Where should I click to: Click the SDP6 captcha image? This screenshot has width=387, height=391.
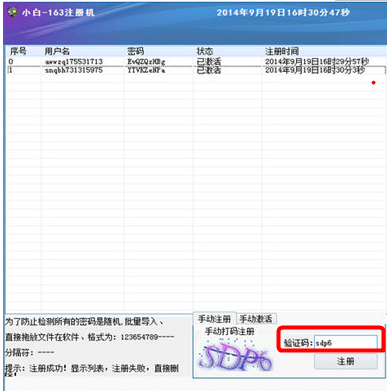point(235,356)
